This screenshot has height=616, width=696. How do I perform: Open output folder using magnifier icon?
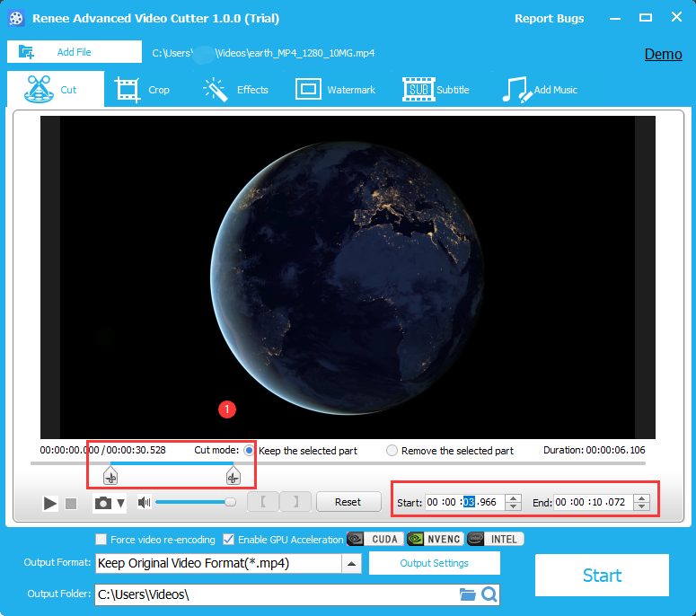(489, 594)
